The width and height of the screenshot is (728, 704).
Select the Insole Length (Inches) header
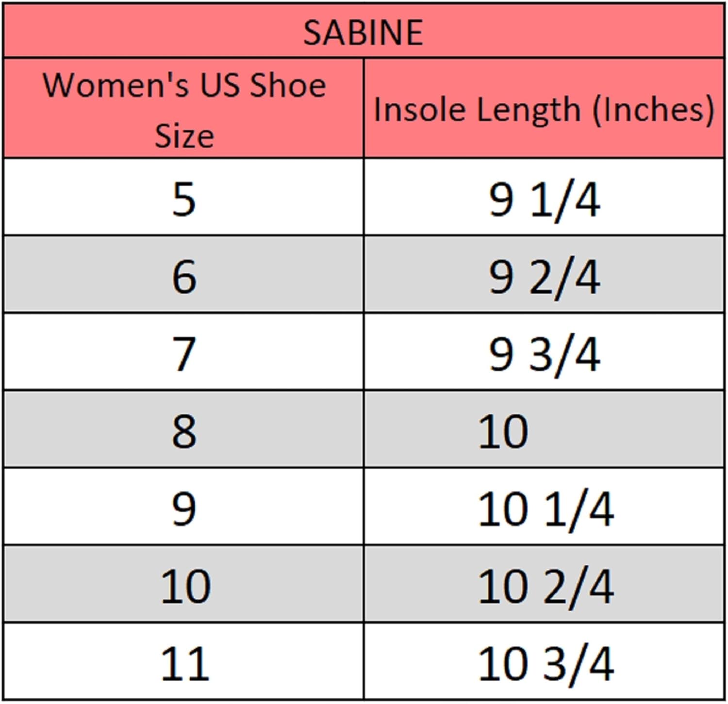[x=544, y=109]
